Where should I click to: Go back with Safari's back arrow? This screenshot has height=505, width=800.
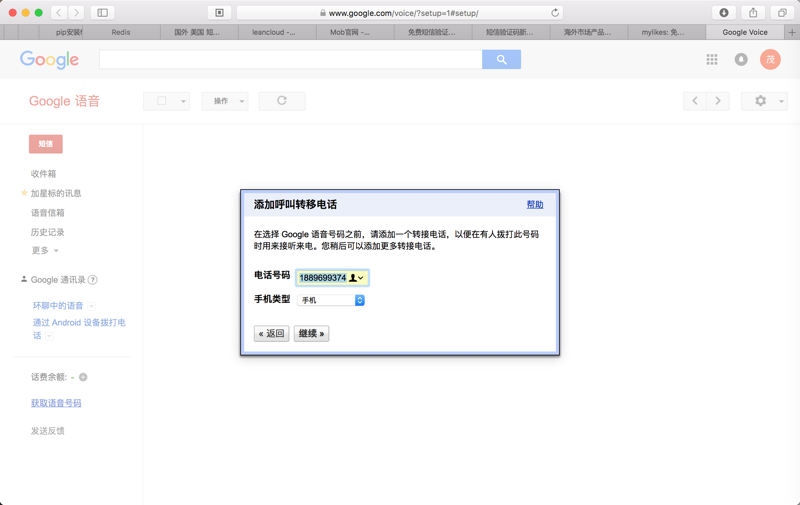point(59,13)
